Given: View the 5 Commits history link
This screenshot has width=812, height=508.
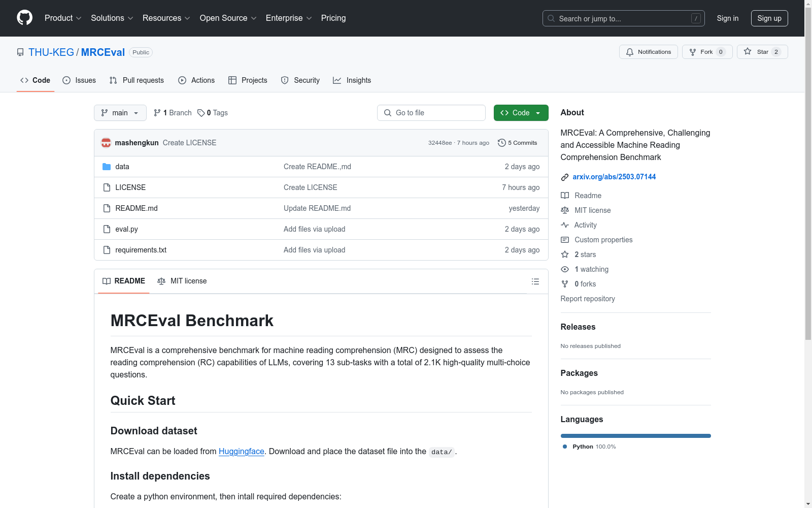Looking at the screenshot, I should tap(518, 143).
